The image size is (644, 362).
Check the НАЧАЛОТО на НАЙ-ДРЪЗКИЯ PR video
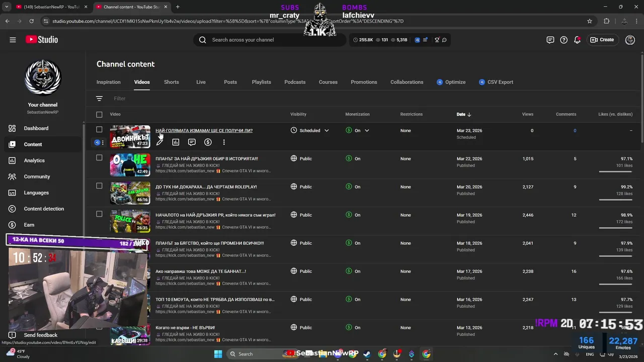(x=99, y=214)
